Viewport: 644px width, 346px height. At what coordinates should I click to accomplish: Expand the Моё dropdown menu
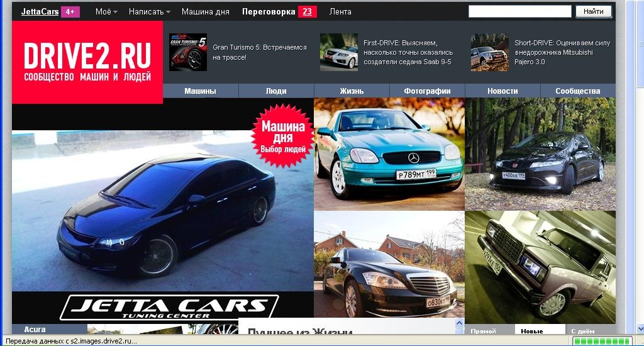pos(106,11)
